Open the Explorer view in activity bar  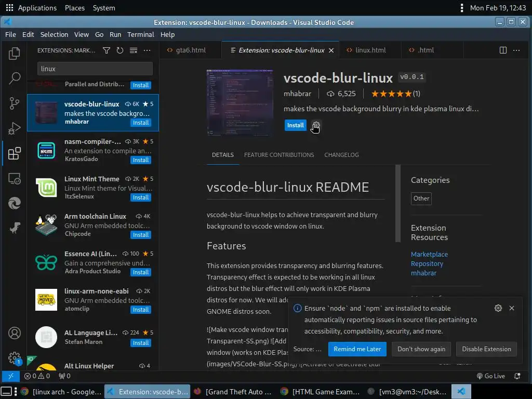[x=14, y=54]
